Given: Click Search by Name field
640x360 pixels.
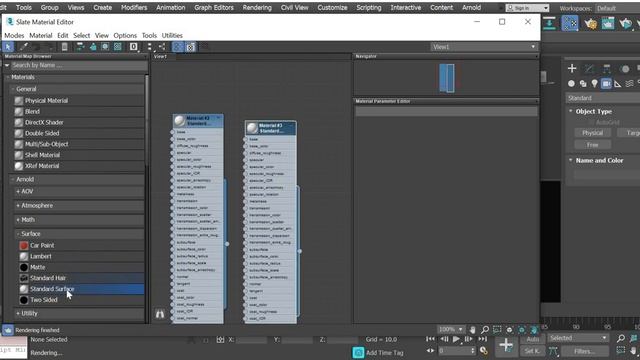Looking at the screenshot, I should point(79,65).
